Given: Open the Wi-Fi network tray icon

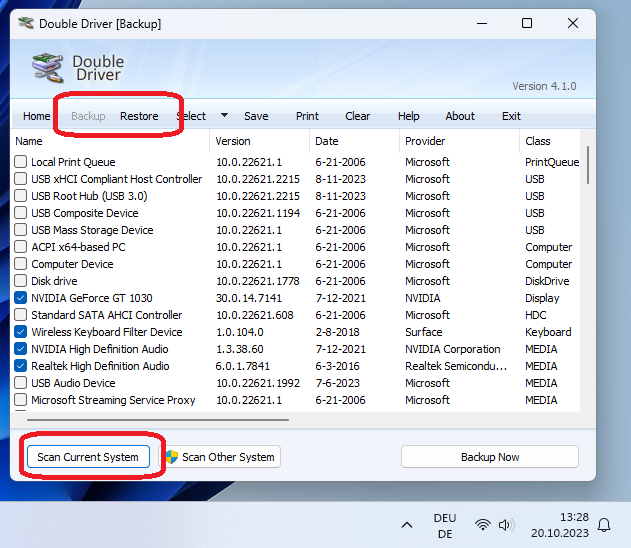Looking at the screenshot, I should pyautogui.click(x=483, y=525).
